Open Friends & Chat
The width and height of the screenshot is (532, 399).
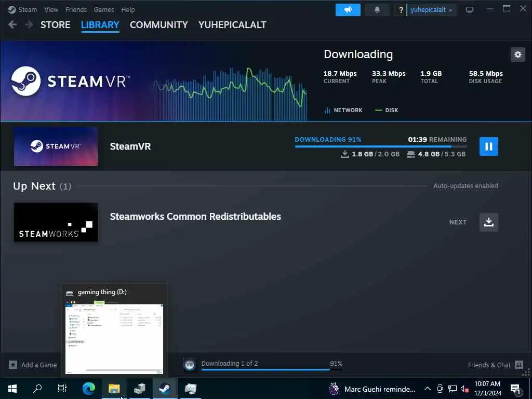click(x=489, y=365)
